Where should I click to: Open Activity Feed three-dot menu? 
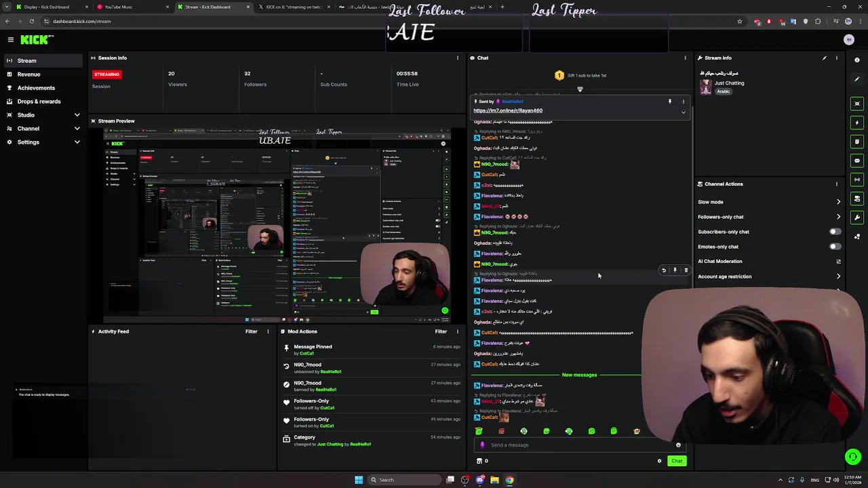coord(268,331)
